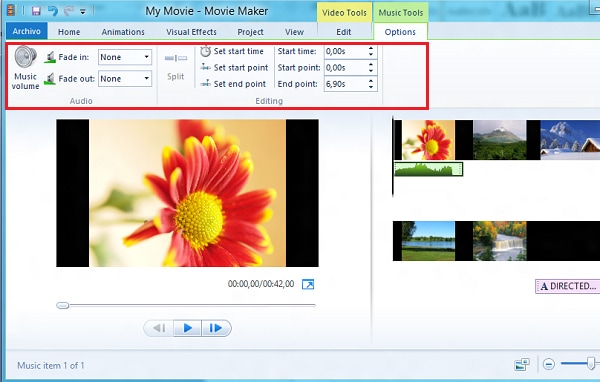The height and width of the screenshot is (382, 600).
Task: Open the Fade in dropdown
Action: (x=125, y=57)
